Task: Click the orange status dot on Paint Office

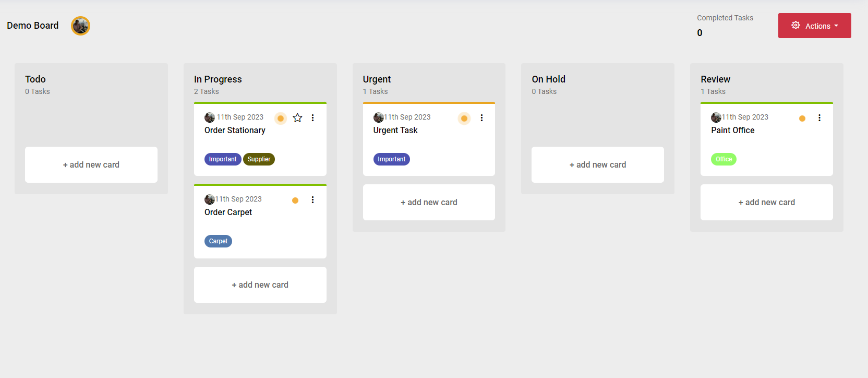Action: click(x=802, y=119)
